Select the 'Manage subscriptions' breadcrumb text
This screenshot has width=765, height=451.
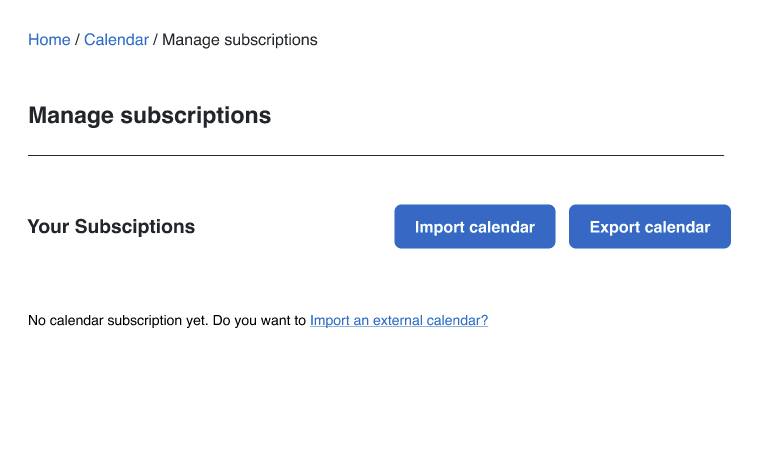[x=240, y=40]
